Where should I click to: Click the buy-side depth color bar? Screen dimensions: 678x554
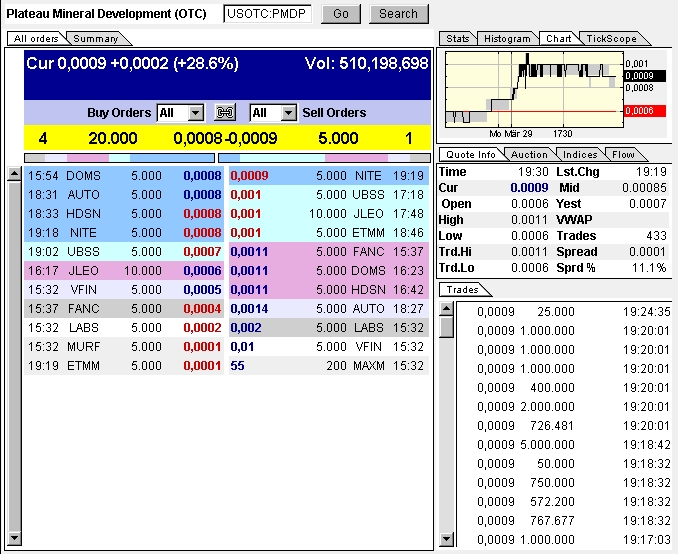119,157
